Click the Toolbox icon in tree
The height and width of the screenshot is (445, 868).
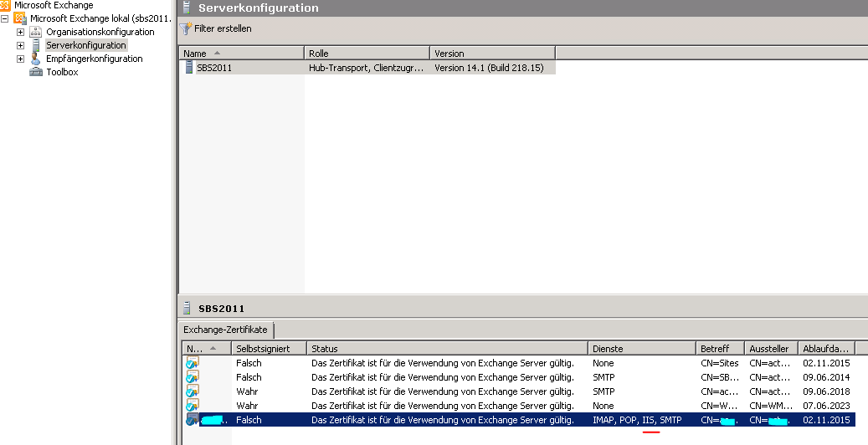[x=36, y=72]
